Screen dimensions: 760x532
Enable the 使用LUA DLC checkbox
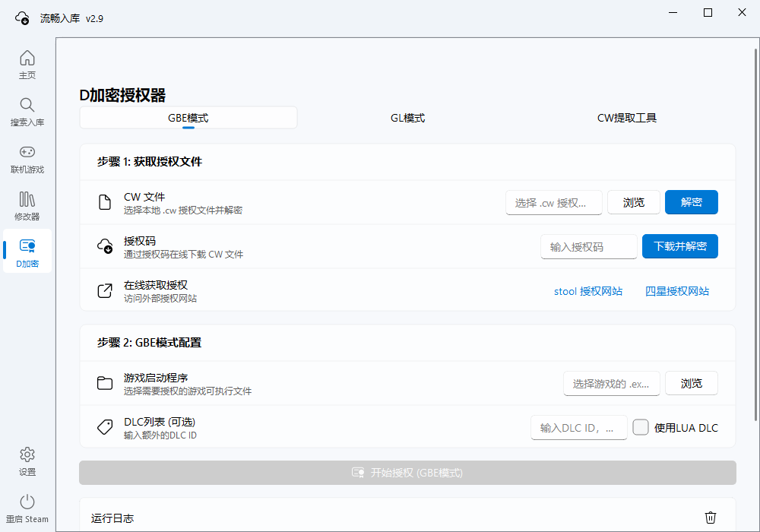pyautogui.click(x=641, y=428)
